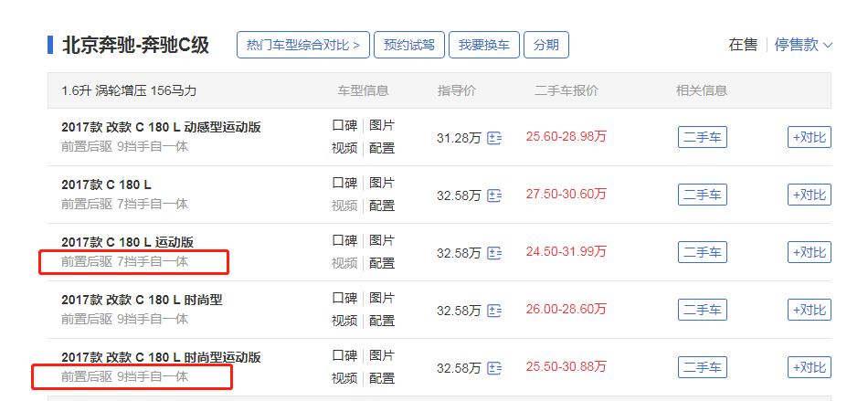Open calculator icon in 2017款 C 180 L row
The height and width of the screenshot is (401, 868).
click(494, 195)
